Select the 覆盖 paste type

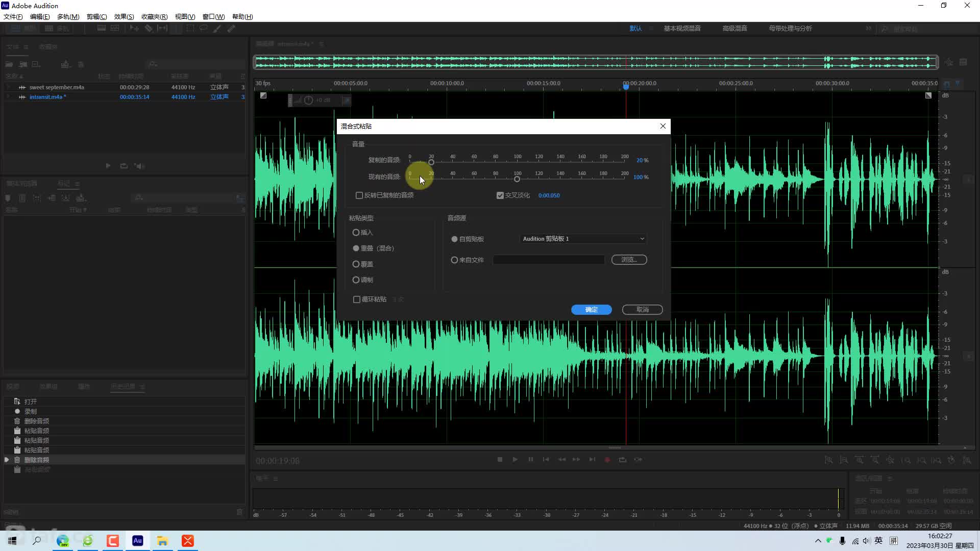point(356,264)
